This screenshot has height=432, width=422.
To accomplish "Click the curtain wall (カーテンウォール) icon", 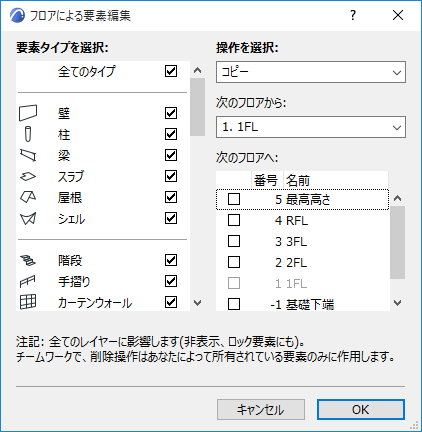I will tap(28, 302).
